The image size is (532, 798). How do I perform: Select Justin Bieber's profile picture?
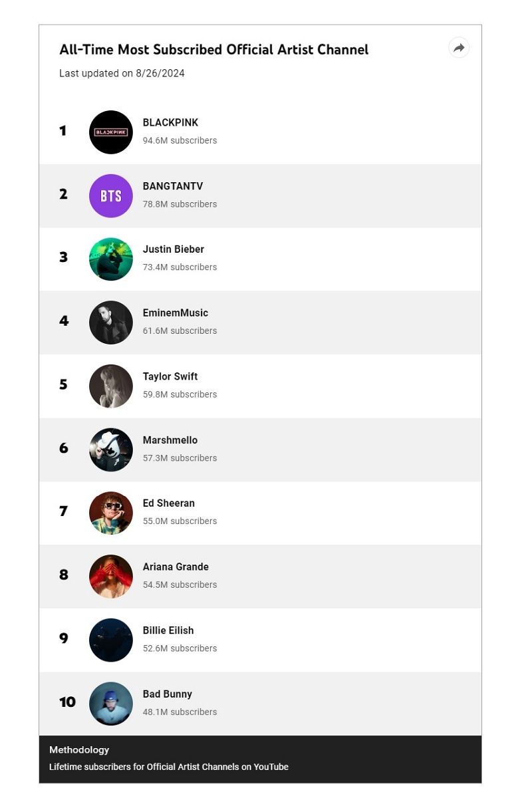pyautogui.click(x=111, y=259)
